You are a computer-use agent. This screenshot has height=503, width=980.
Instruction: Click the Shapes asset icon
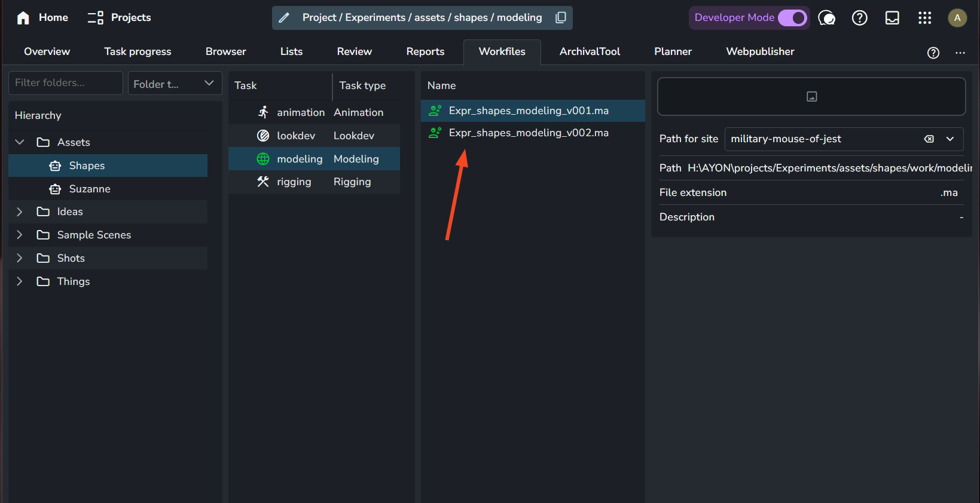click(55, 165)
